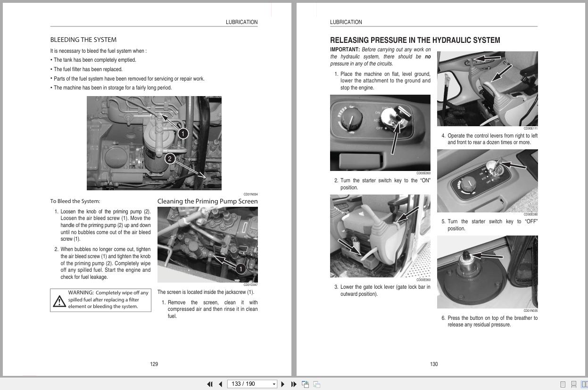Viewport: 588px width, 390px height.
Task: Click inside the 133 / 190 page field
Action: click(245, 384)
